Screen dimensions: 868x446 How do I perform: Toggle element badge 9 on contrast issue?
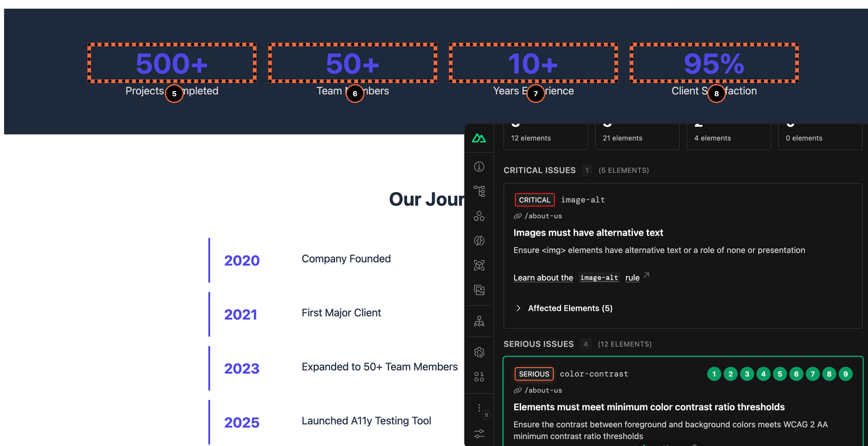pyautogui.click(x=846, y=374)
